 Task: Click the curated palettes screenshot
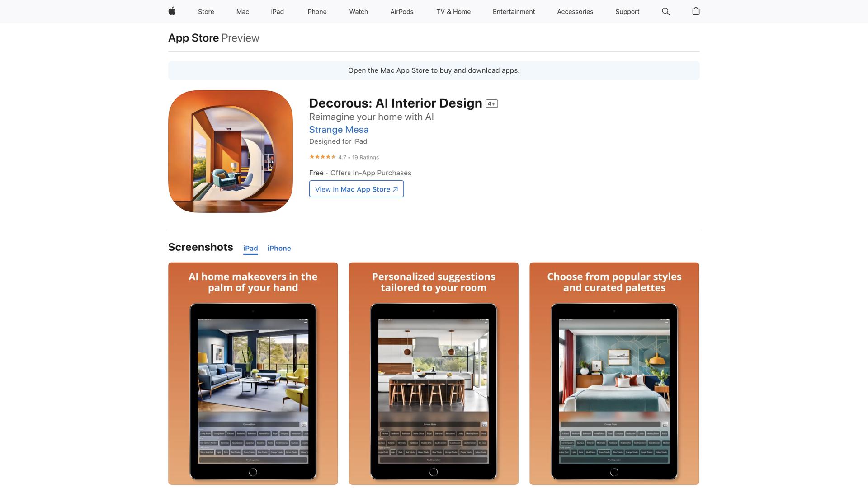[613, 374]
